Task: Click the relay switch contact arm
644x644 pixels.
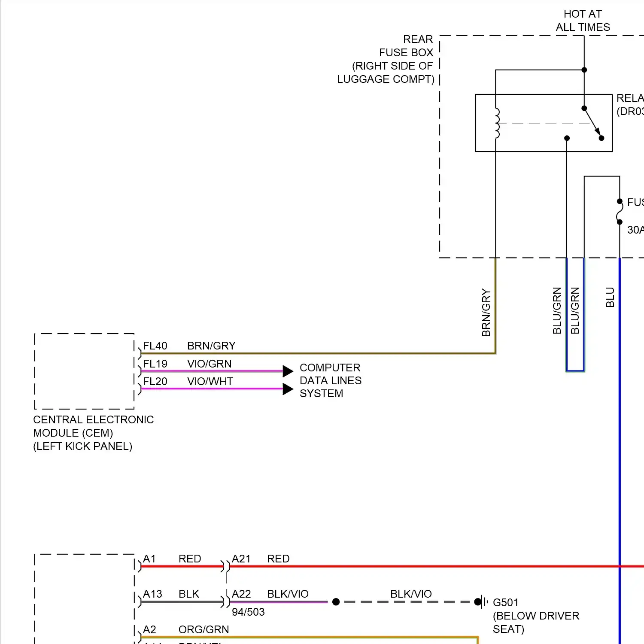Action: pyautogui.click(x=592, y=123)
